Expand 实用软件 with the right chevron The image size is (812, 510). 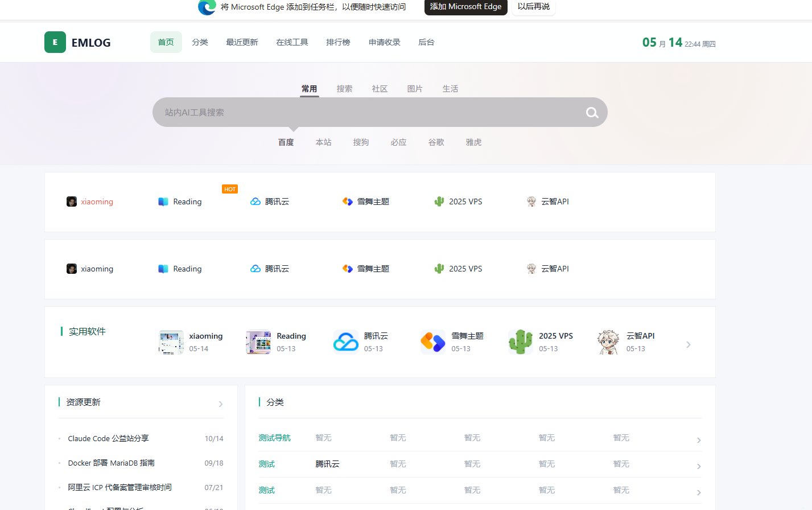[x=689, y=344]
